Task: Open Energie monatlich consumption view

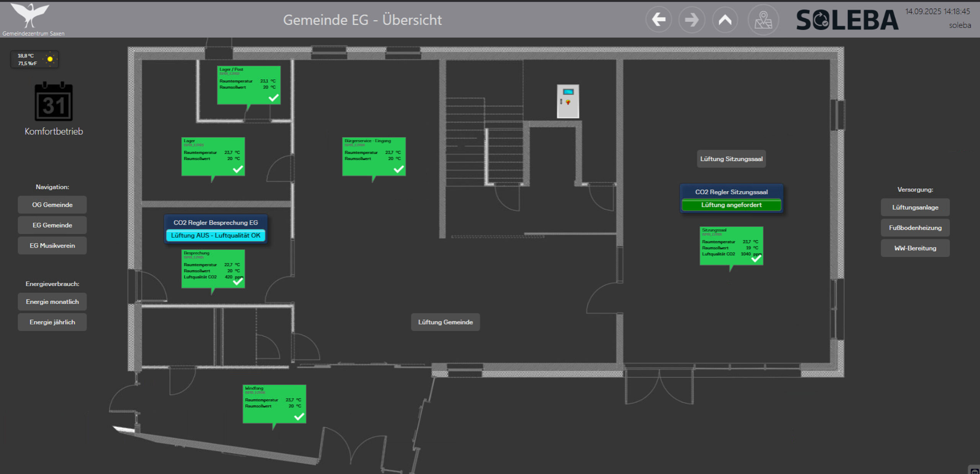Action: tap(52, 302)
